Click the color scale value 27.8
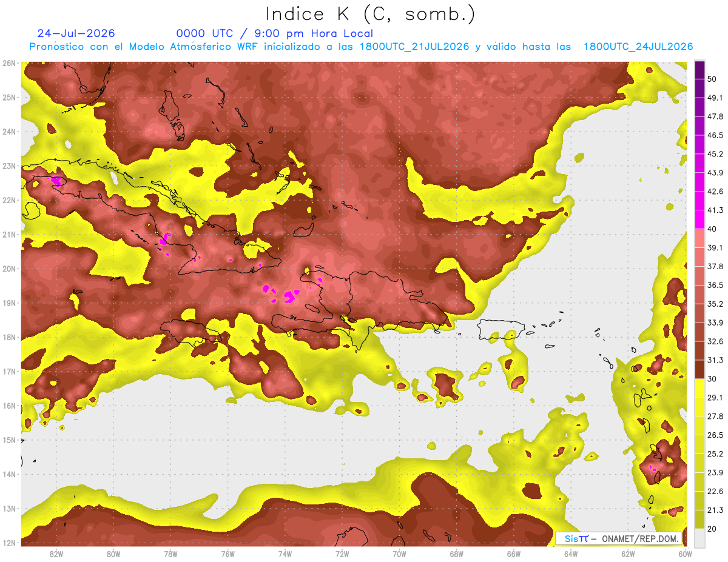The image size is (728, 562). [715, 416]
